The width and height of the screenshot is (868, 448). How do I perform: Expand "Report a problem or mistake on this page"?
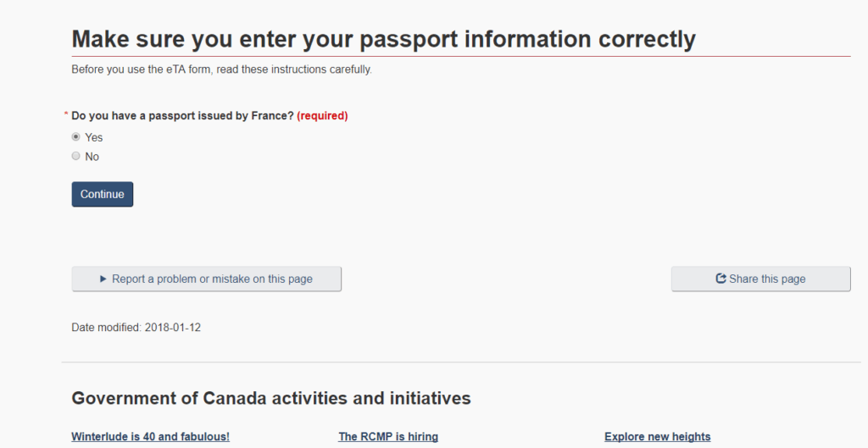pyautogui.click(x=207, y=279)
